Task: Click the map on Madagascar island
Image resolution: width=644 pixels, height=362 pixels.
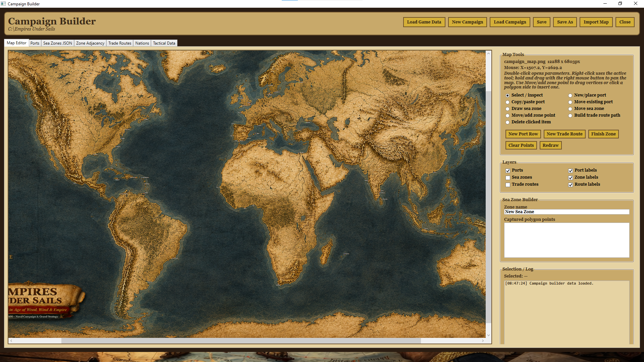Action: (326, 253)
